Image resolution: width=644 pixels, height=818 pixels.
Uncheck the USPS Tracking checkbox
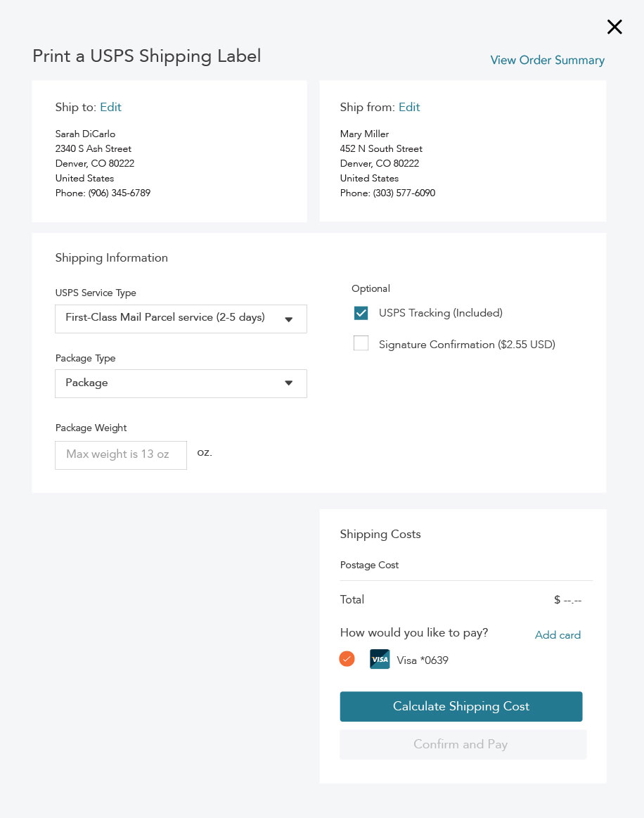pos(361,313)
